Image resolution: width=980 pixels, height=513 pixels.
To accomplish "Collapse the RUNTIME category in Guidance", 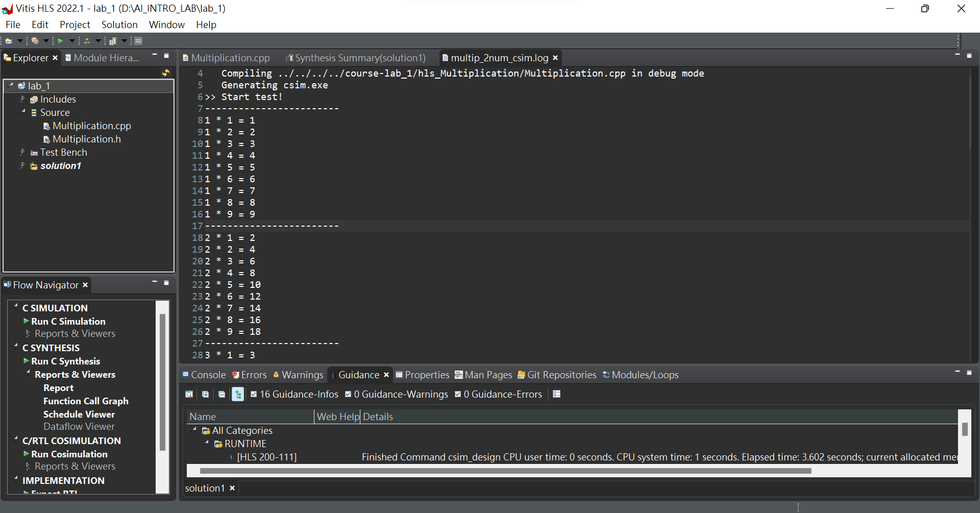I will point(206,444).
